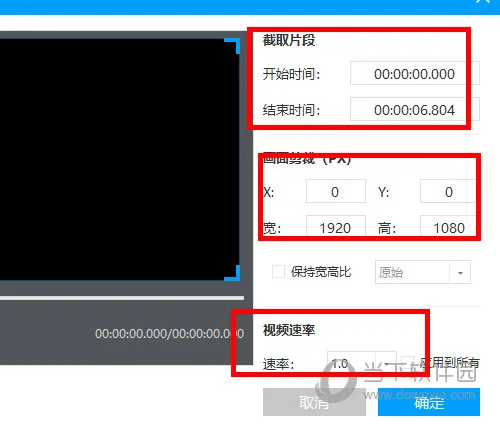This screenshot has height=424, width=500.
Task: Open the 原始 aspect ratio dropdown
Action: (x=423, y=272)
